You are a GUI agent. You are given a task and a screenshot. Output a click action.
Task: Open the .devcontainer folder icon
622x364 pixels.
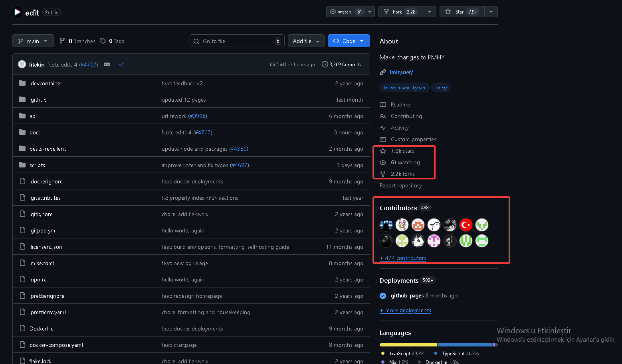coord(22,83)
